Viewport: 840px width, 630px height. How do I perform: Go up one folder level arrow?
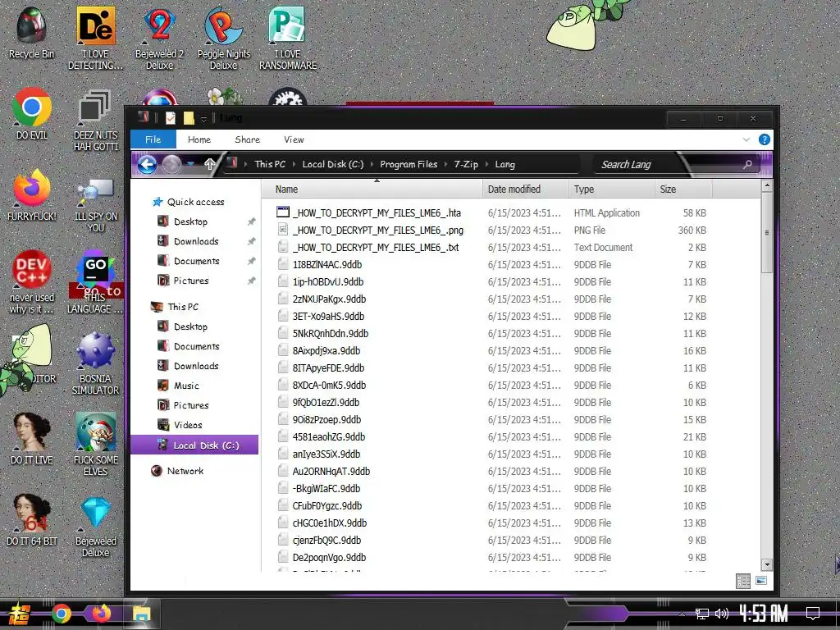(x=210, y=164)
